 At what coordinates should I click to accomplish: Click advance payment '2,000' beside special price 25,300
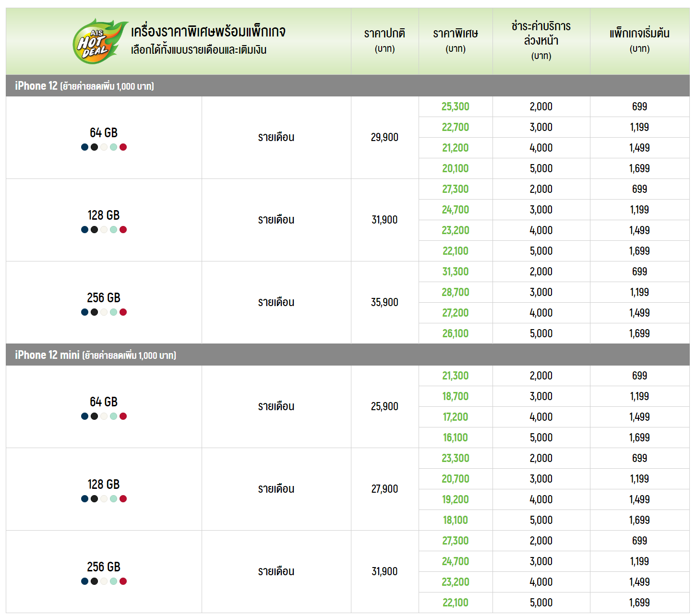[x=541, y=107]
